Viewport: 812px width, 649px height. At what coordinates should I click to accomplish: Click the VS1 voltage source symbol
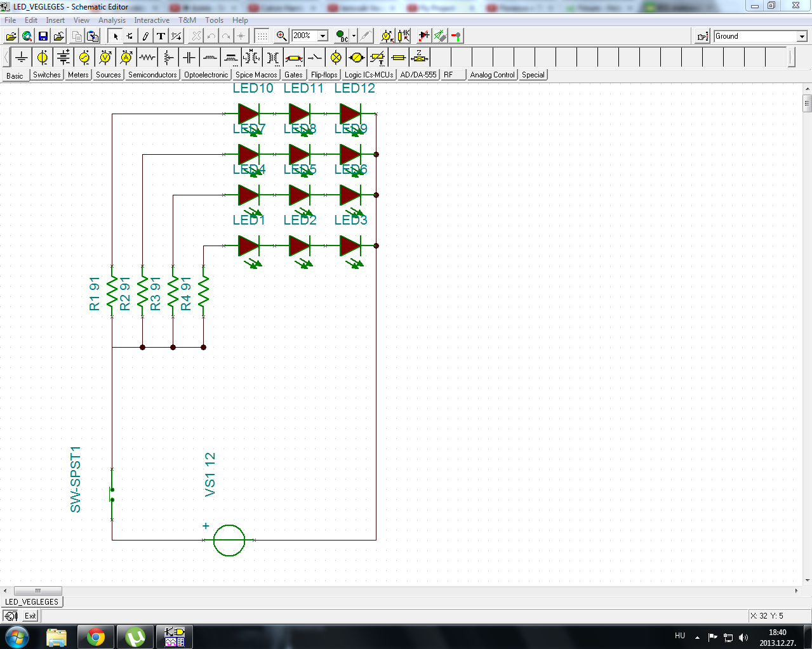point(229,540)
